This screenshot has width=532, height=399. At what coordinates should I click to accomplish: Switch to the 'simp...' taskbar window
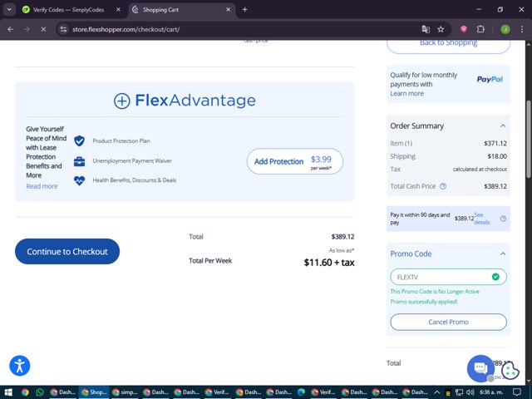(126, 392)
